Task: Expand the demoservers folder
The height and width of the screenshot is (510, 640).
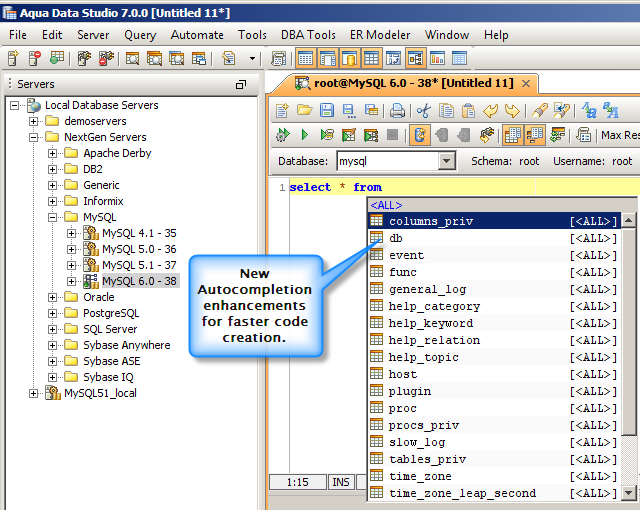Action: coord(33,121)
